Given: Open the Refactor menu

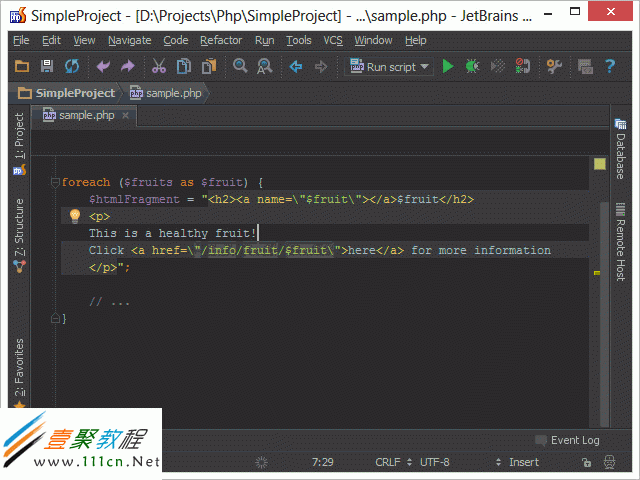Looking at the screenshot, I should pyautogui.click(x=221, y=40).
